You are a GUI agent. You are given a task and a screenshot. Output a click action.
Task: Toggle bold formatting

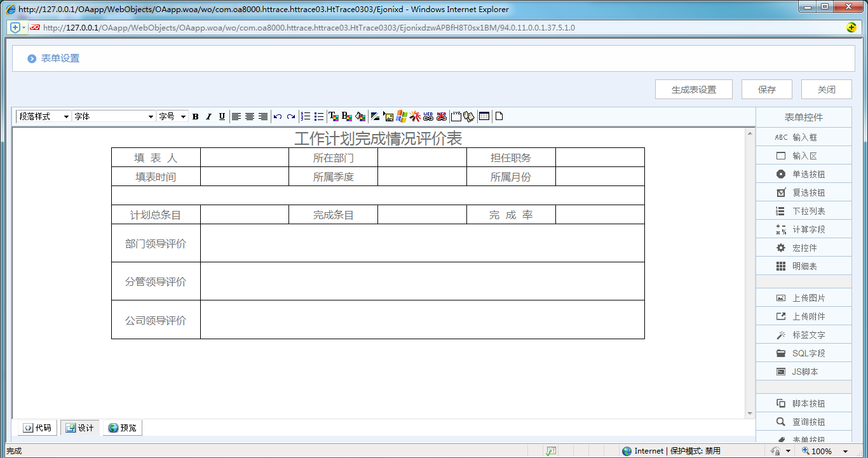click(x=195, y=116)
